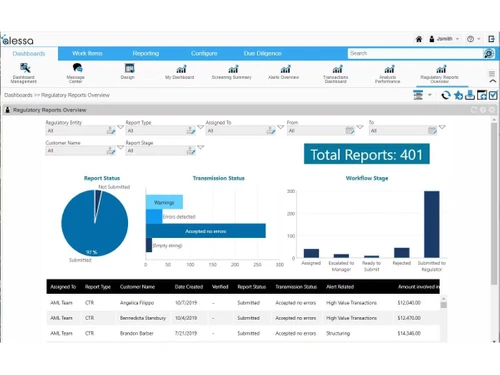Open Customer Name filter funnel

121,147
